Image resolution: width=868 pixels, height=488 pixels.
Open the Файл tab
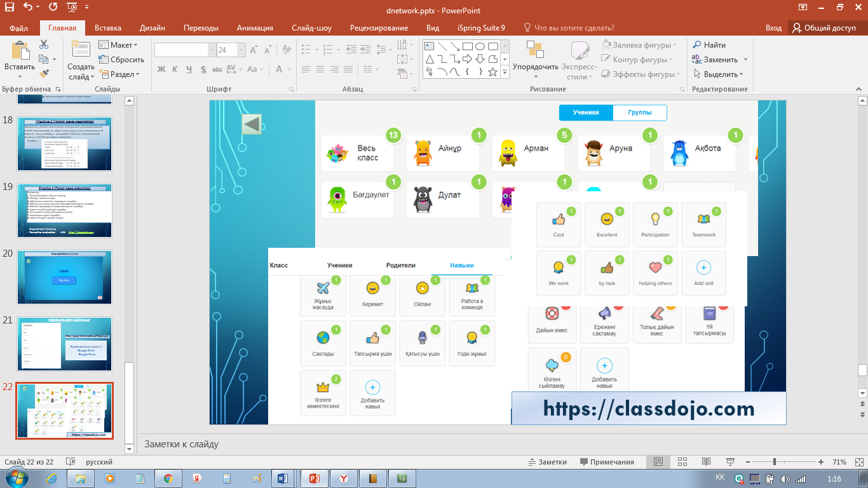click(x=19, y=28)
